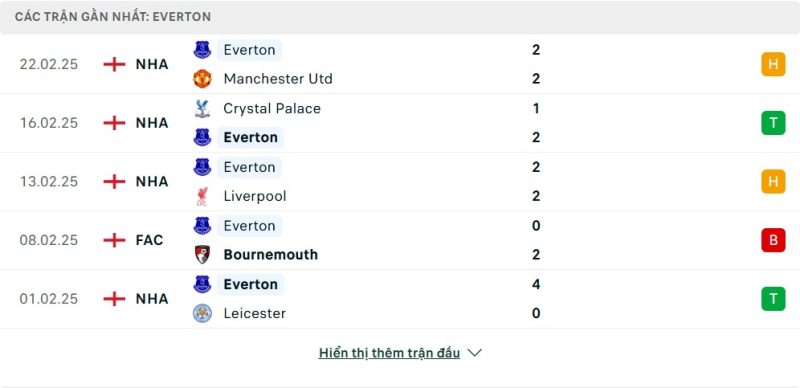
Task: Click the Bournemouth club crest
Action: click(202, 254)
